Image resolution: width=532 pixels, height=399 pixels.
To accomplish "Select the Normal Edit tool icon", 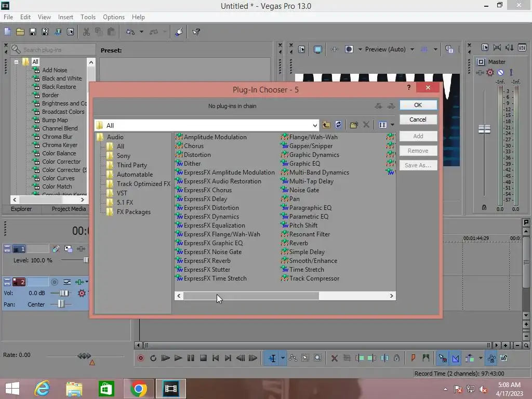I will coord(272,358).
